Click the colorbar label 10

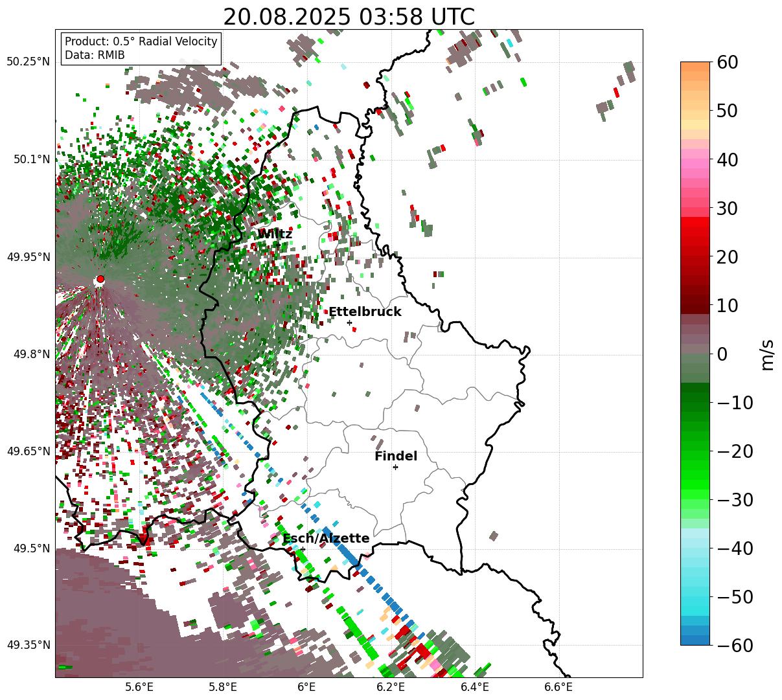point(726,305)
